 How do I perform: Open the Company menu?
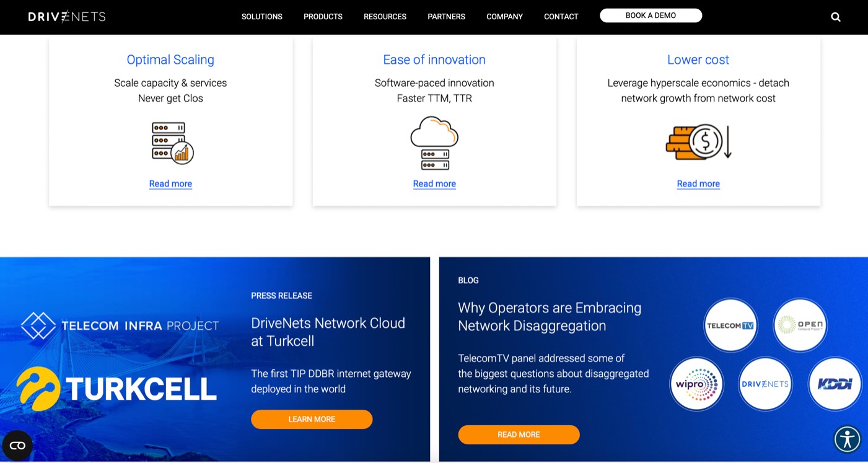tap(504, 17)
